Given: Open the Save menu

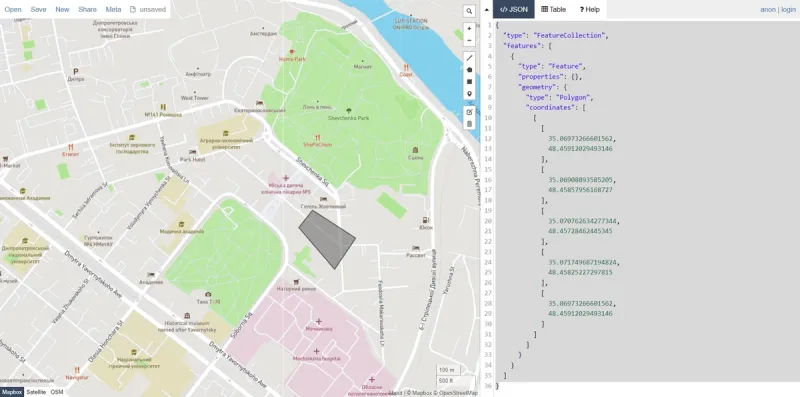Looking at the screenshot, I should [38, 9].
